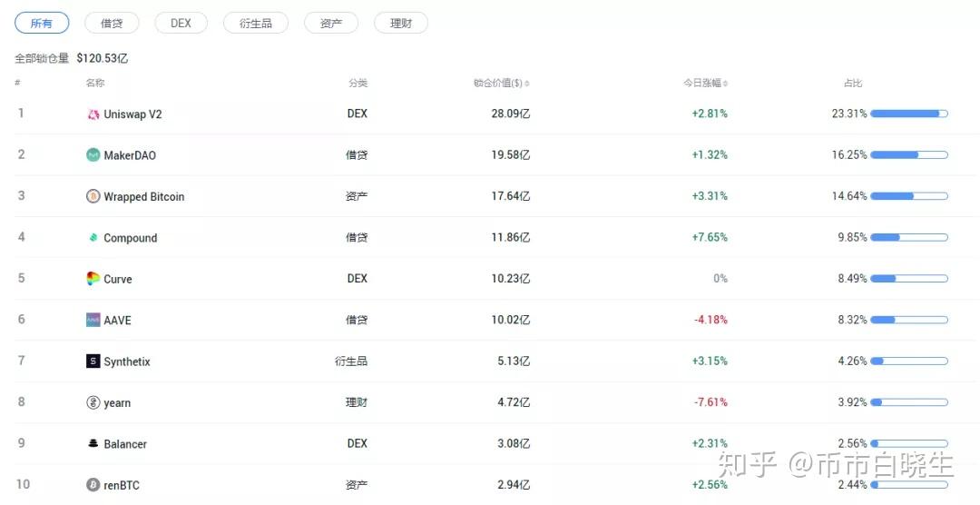This screenshot has width=980, height=505.
Task: Click the Balancer logo icon
Action: (93, 444)
